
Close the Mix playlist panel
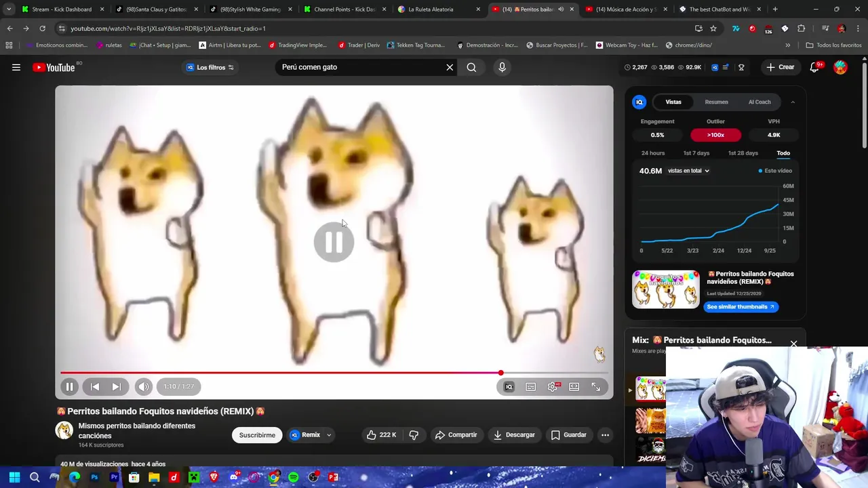793,344
